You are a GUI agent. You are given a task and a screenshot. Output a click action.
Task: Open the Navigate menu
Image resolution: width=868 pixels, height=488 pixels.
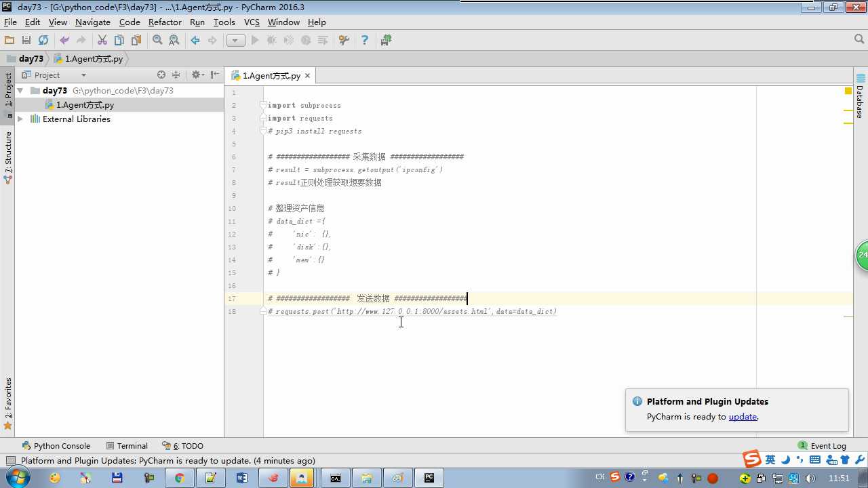tap(93, 22)
